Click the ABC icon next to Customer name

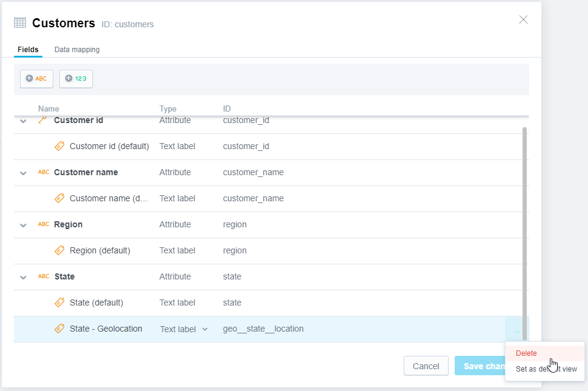click(x=43, y=172)
